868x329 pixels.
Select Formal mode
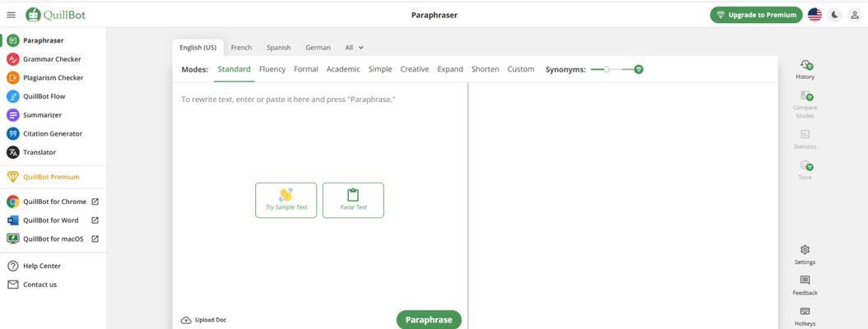(306, 69)
